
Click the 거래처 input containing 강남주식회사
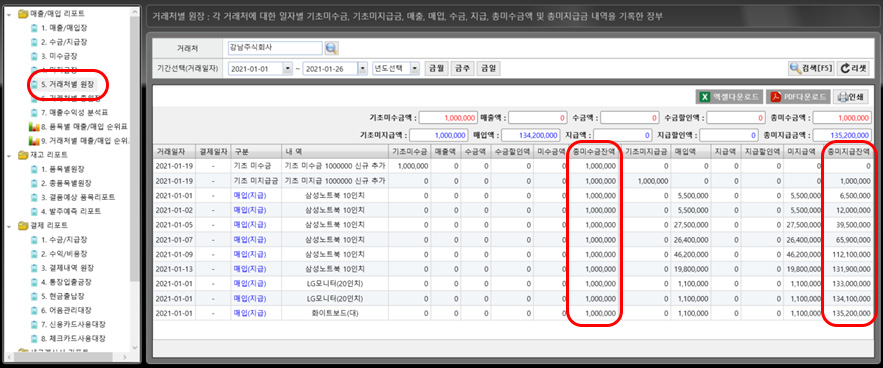point(274,48)
